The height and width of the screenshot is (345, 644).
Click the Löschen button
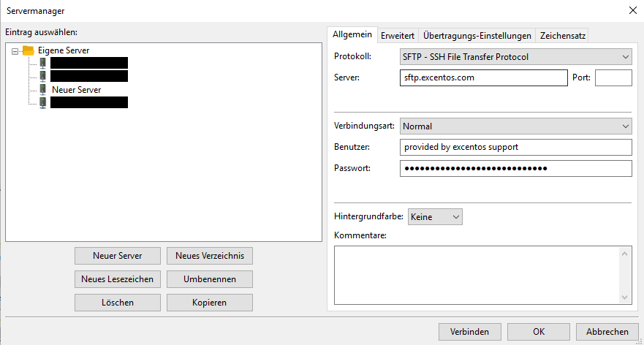(118, 303)
